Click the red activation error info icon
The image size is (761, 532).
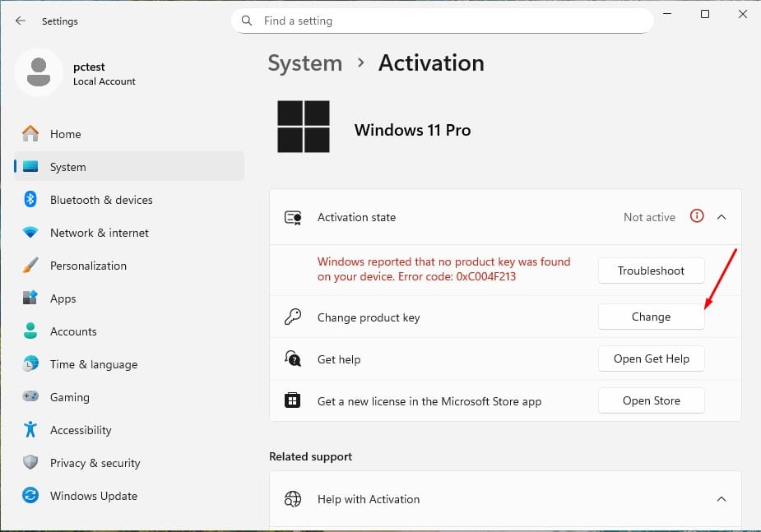(x=697, y=217)
